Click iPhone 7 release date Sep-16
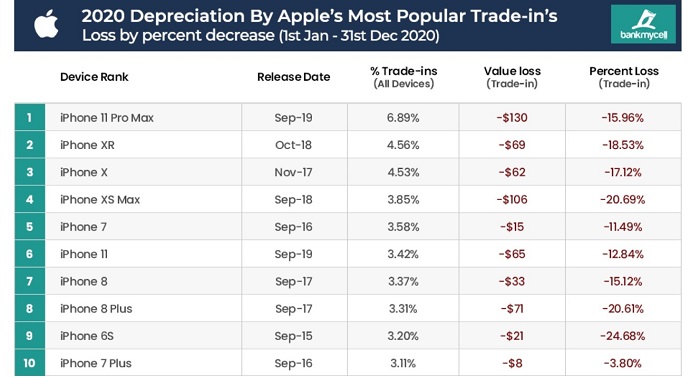 (293, 227)
